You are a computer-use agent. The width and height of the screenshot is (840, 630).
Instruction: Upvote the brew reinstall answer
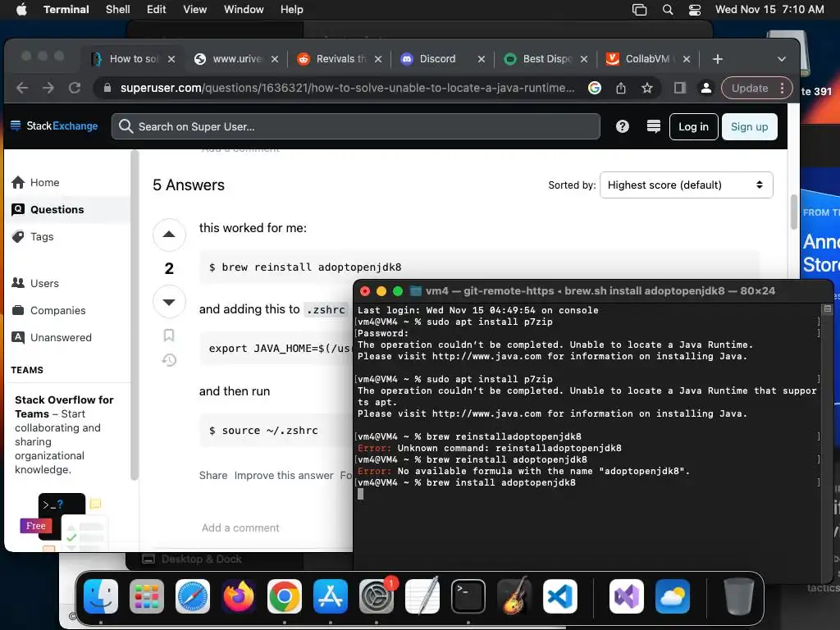point(169,235)
